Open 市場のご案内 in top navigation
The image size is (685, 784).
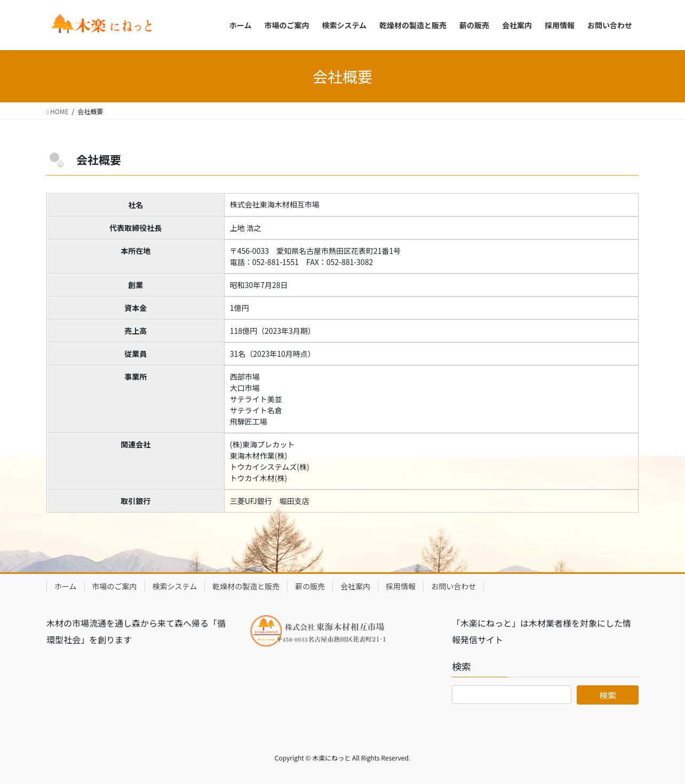286,25
